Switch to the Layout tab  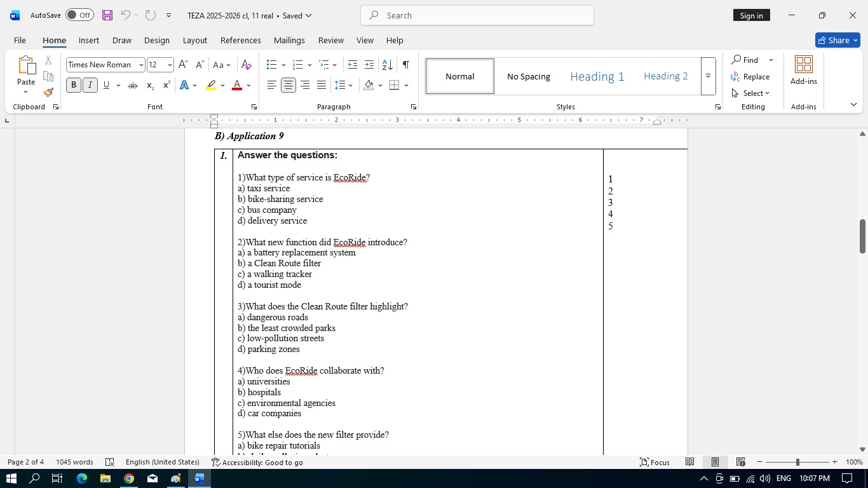click(x=194, y=40)
